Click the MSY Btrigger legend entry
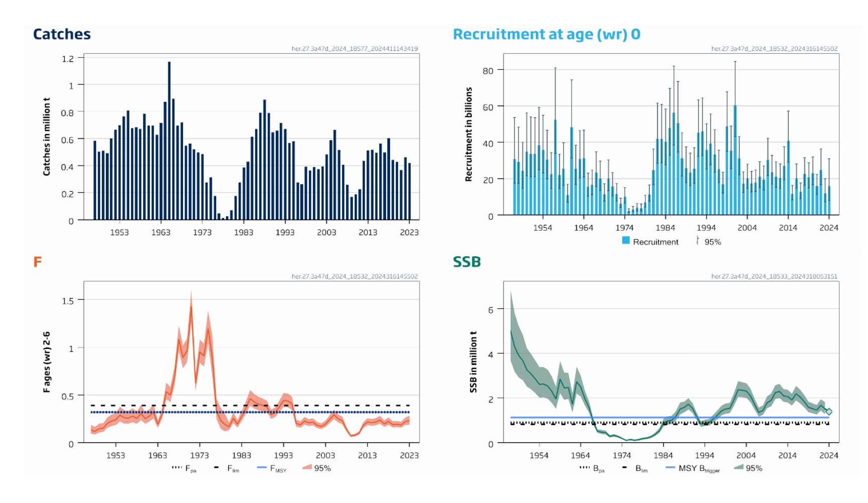This screenshot has width=868, height=503. tap(692, 468)
